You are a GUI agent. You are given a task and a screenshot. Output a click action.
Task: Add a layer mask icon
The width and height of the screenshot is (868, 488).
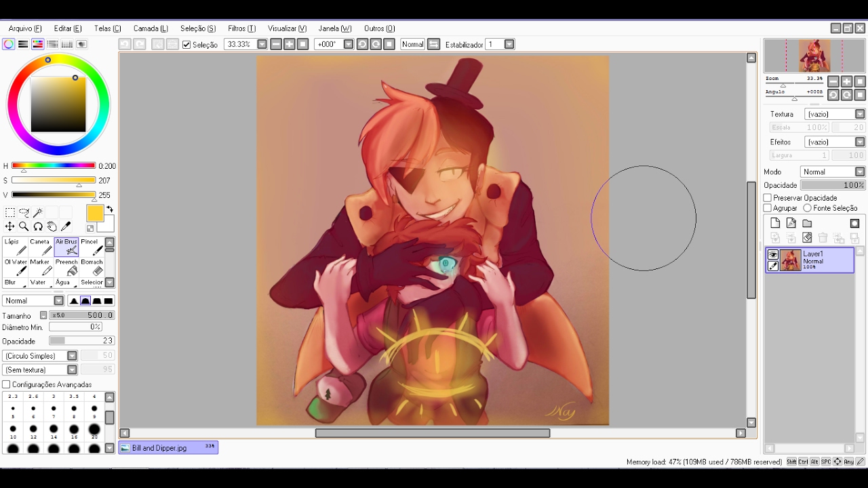[x=854, y=223]
